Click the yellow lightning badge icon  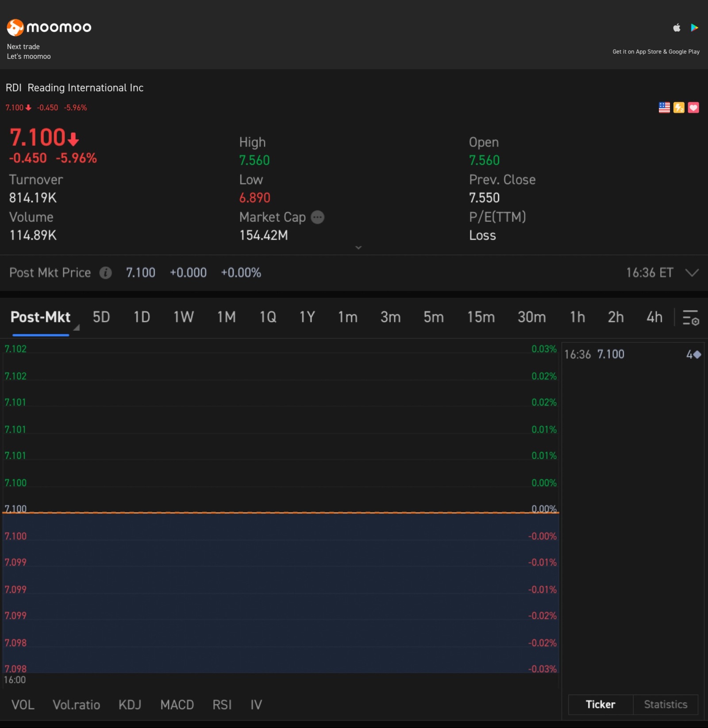tap(679, 108)
